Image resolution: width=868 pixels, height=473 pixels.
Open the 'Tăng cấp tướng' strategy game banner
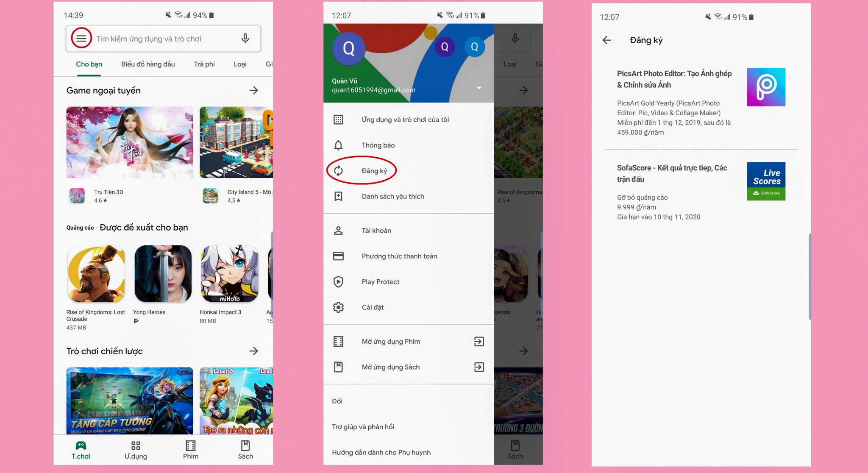pos(130,401)
